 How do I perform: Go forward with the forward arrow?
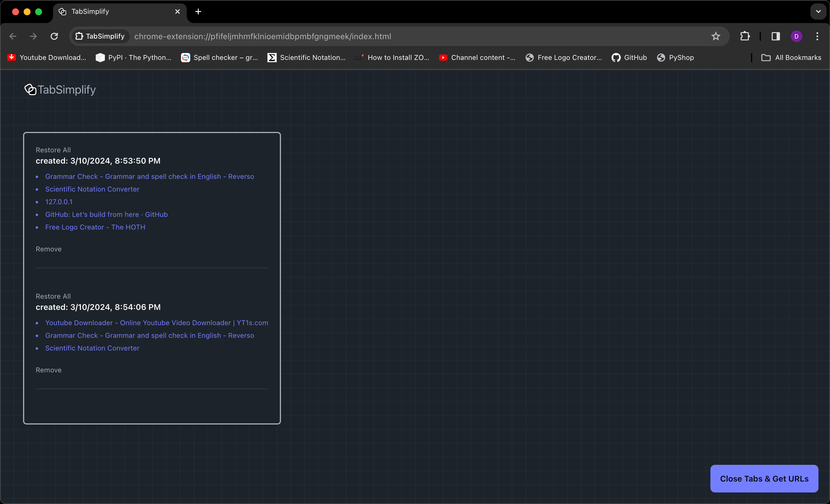click(x=33, y=36)
